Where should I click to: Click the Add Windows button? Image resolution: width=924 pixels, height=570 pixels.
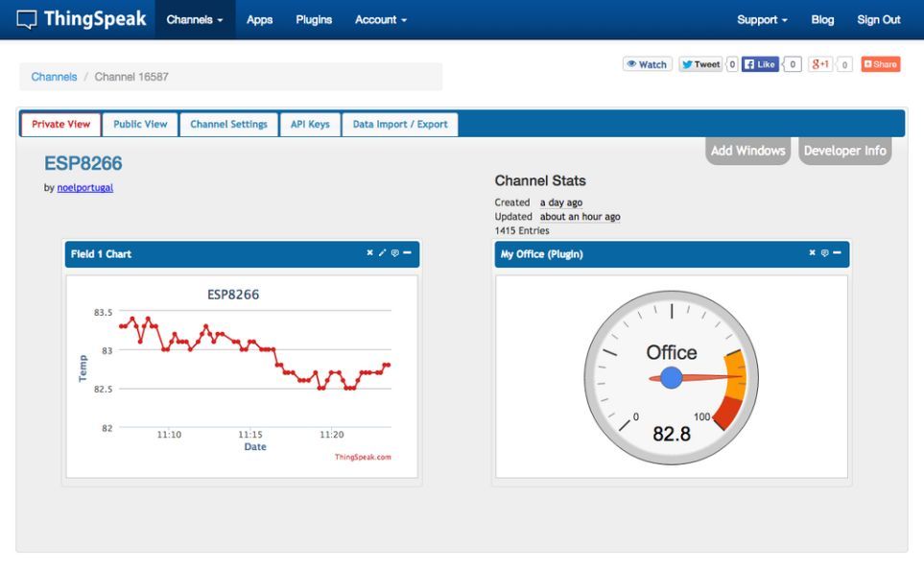coord(747,151)
